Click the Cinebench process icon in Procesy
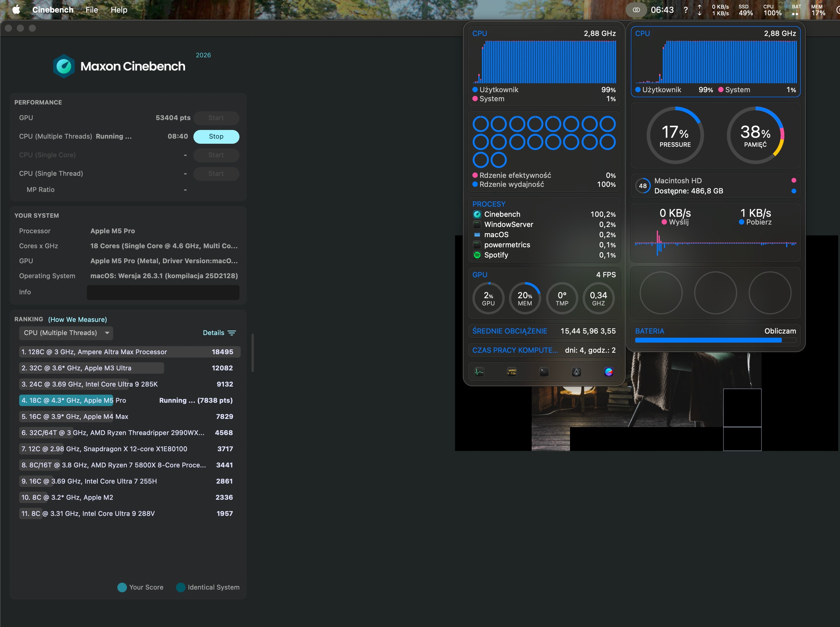Image resolution: width=840 pixels, height=627 pixels. click(477, 214)
